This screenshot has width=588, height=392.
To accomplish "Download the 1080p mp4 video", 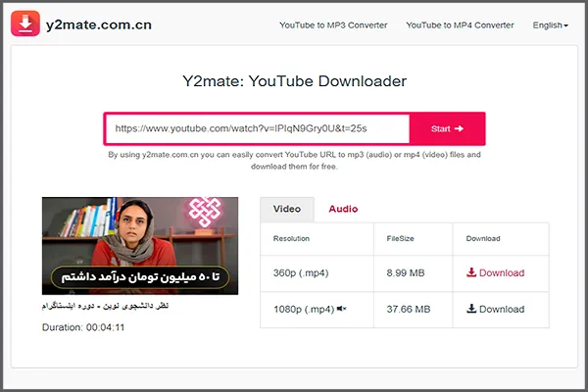I will point(495,309).
